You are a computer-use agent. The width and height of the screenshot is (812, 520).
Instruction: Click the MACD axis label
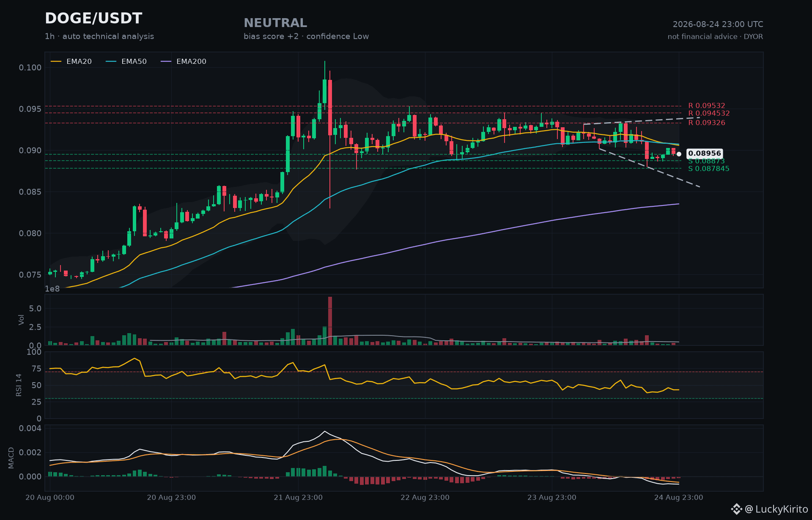click(x=11, y=458)
